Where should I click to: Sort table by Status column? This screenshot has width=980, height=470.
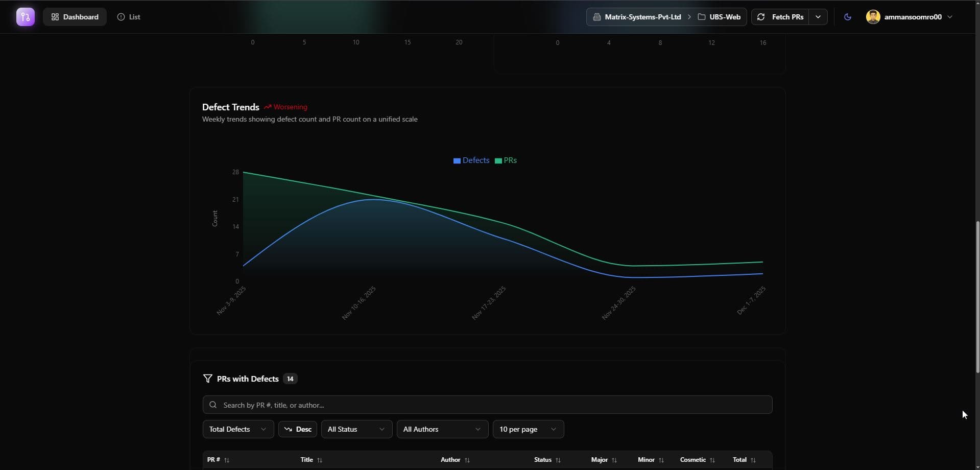547,460
